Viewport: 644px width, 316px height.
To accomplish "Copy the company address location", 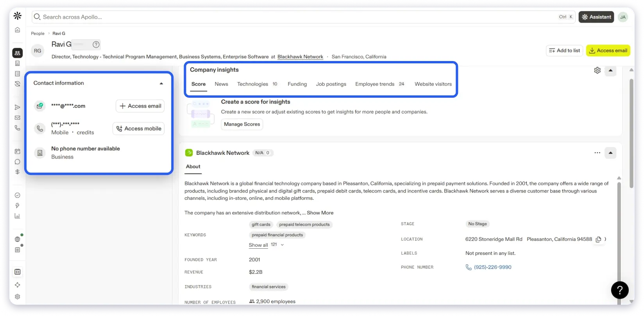I will [598, 239].
